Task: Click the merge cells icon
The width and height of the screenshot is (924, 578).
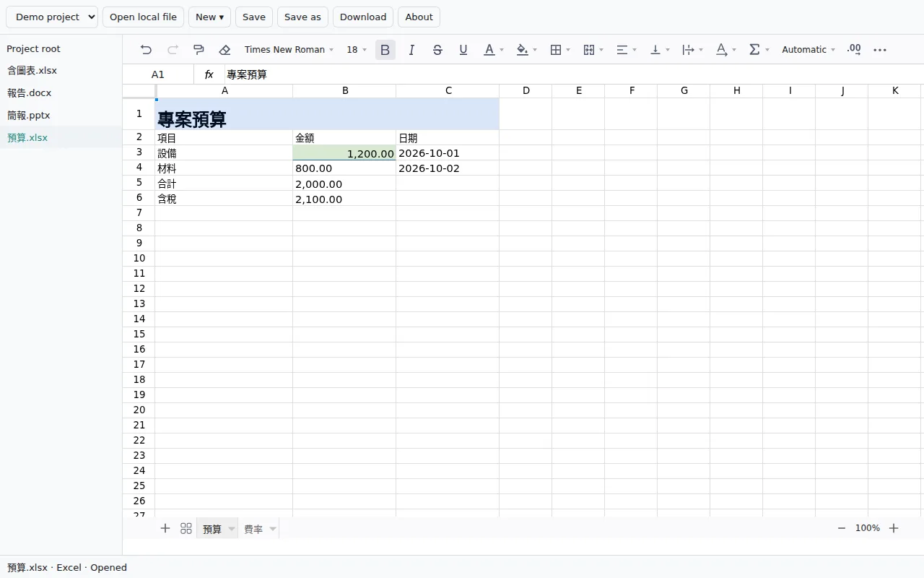Action: point(589,50)
